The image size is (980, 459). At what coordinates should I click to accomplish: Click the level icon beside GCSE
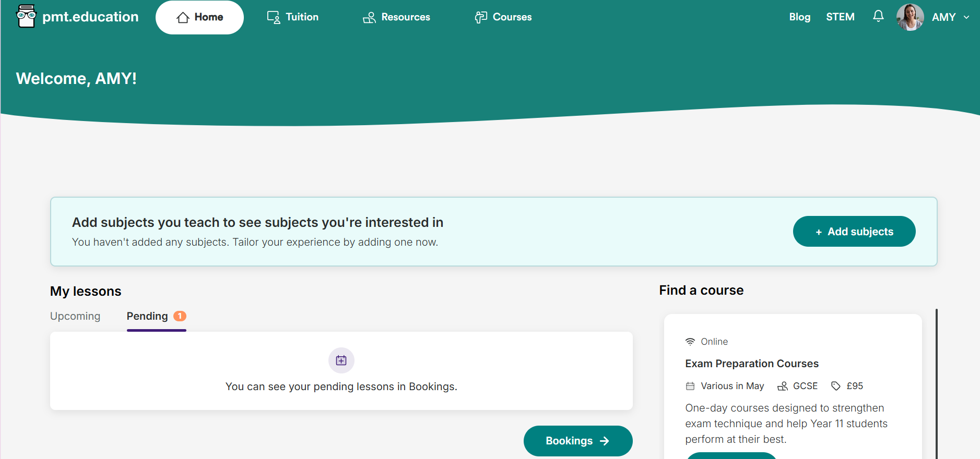[783, 386]
